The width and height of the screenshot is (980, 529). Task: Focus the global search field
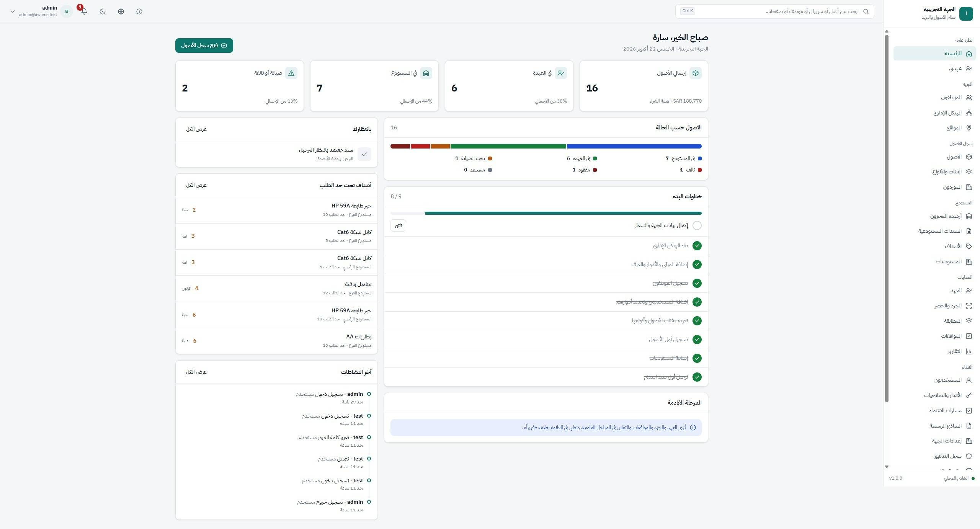tap(774, 11)
